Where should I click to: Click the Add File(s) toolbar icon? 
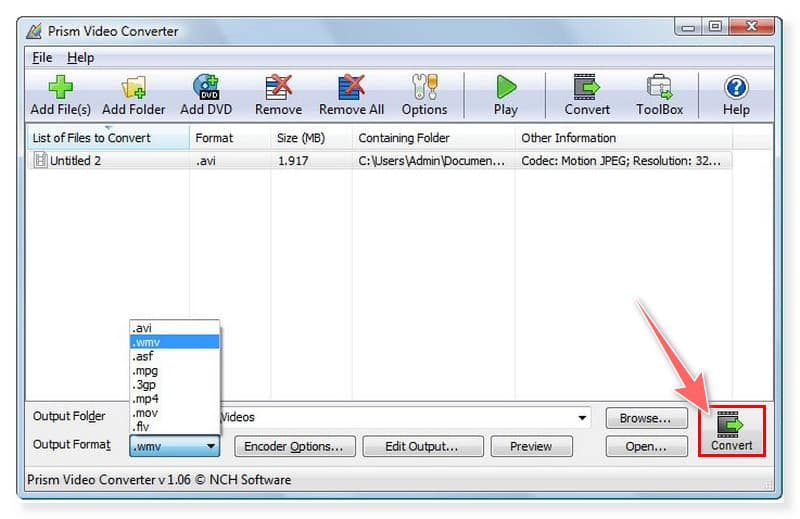(60, 95)
